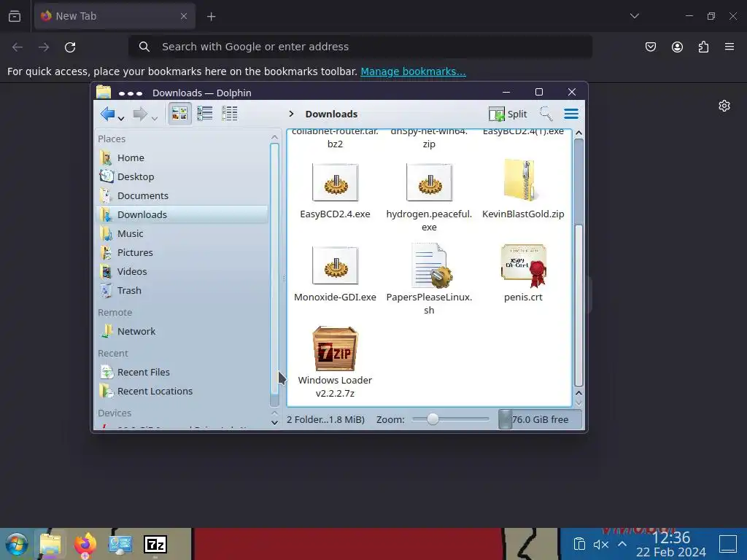Expand hidden system tray icons
This screenshot has width=747, height=560.
click(x=622, y=544)
